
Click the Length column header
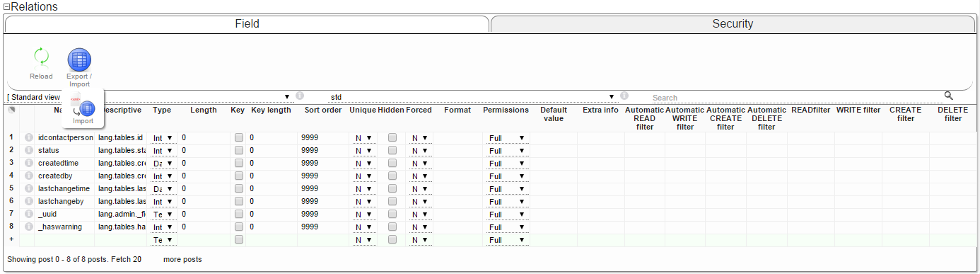[204, 110]
